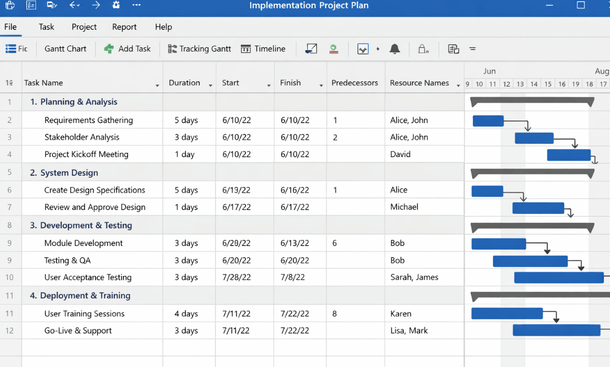Open the more options ellipsis in title bar

[137, 5]
